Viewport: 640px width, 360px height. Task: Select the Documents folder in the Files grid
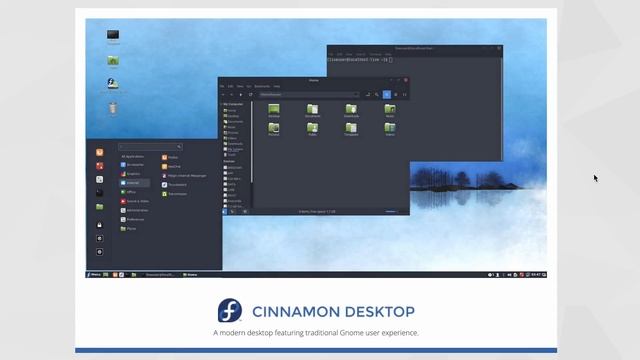313,111
